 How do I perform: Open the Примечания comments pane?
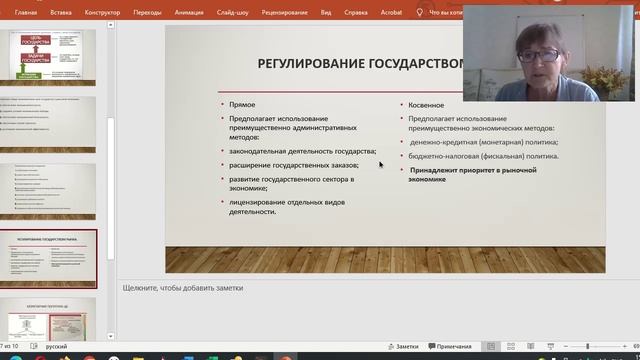(450, 347)
